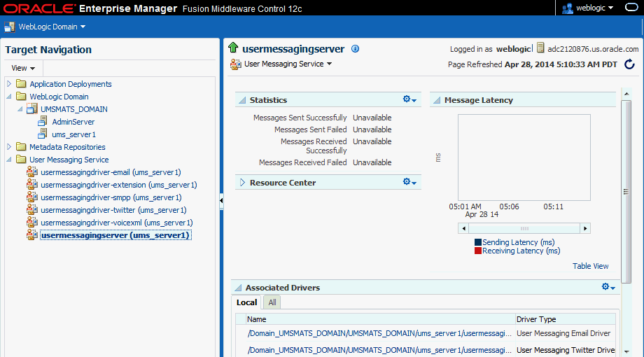Open the Associated Drivers gear options menu
The image size is (644, 357).
[608, 287]
